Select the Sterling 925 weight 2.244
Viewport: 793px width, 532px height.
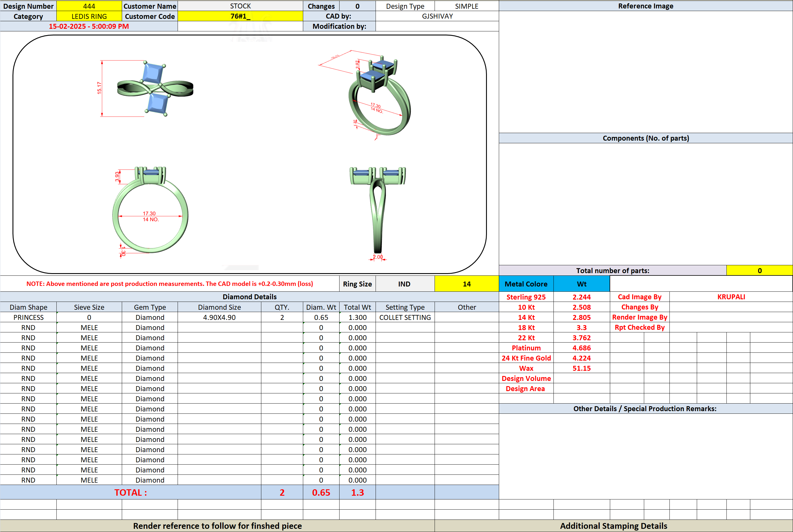[x=581, y=297]
